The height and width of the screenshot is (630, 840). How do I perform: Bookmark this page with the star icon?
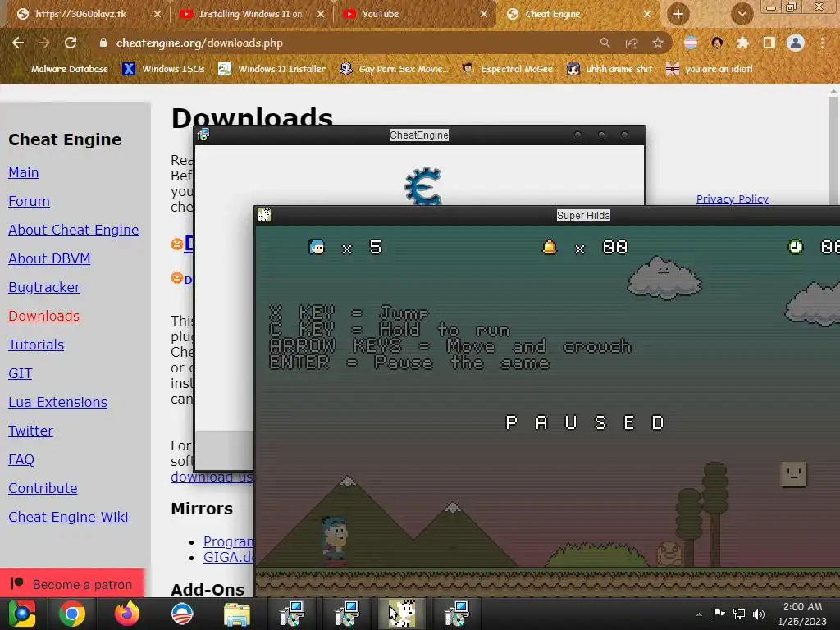(x=658, y=43)
